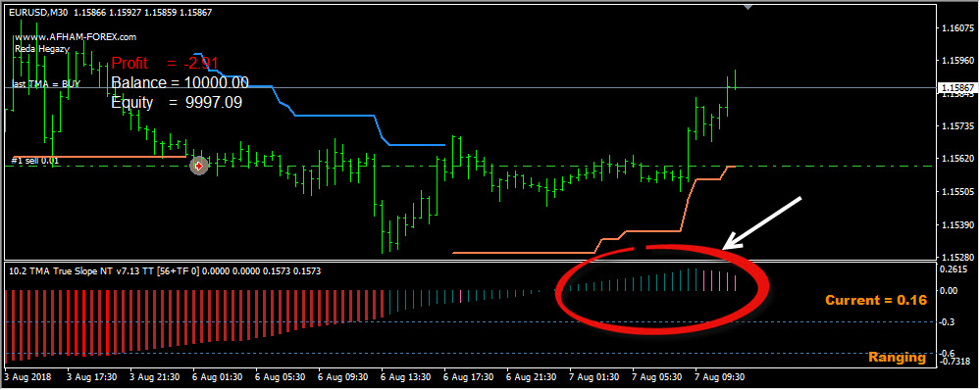Viewport: 980px width, 390px height.
Task: Click the orange 'Ranging' status label
Action: click(x=897, y=359)
